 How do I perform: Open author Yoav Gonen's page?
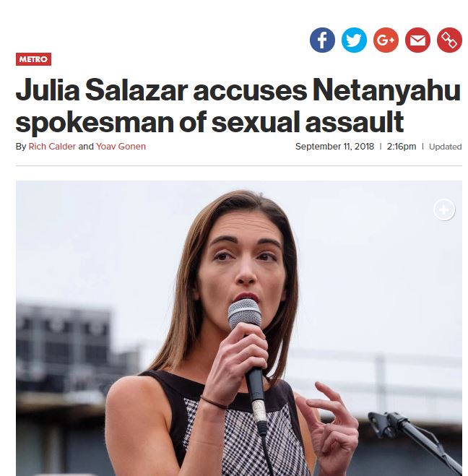121,147
